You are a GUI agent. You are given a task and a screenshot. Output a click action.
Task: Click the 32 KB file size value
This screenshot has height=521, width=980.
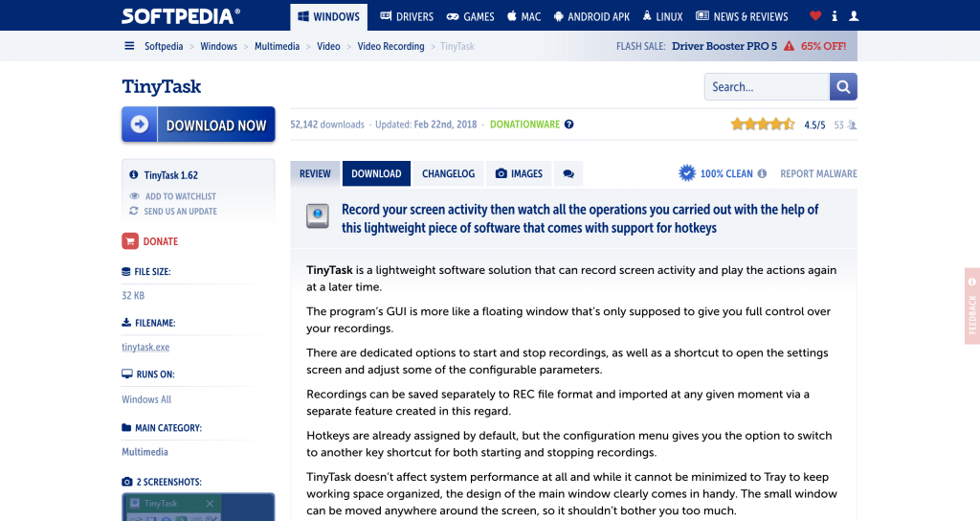(x=133, y=295)
